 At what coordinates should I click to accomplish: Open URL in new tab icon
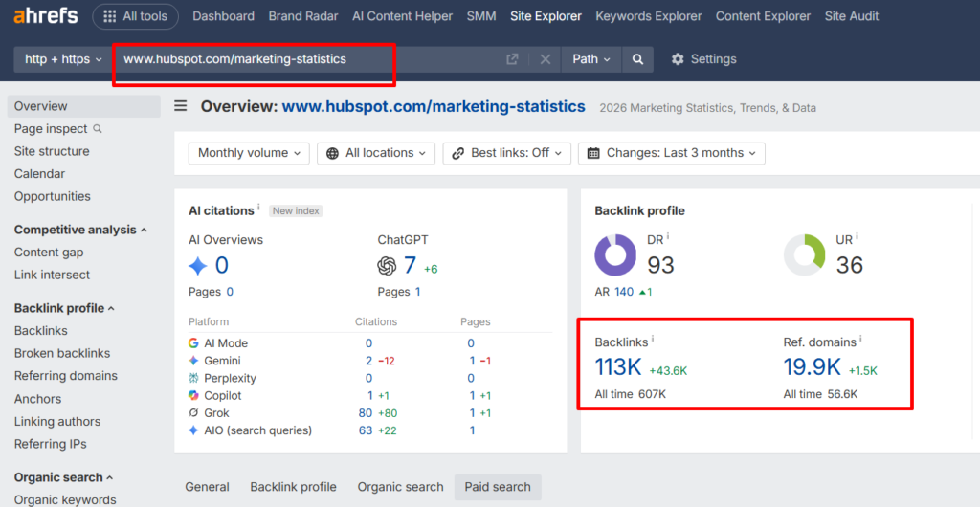click(x=512, y=59)
